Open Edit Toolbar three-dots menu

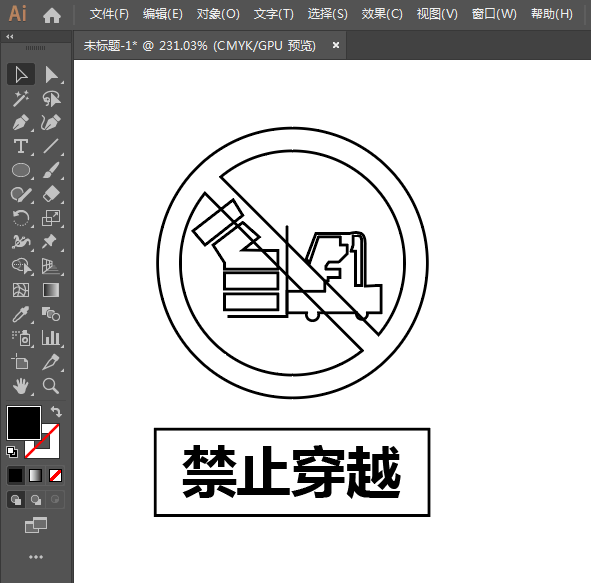(36, 557)
